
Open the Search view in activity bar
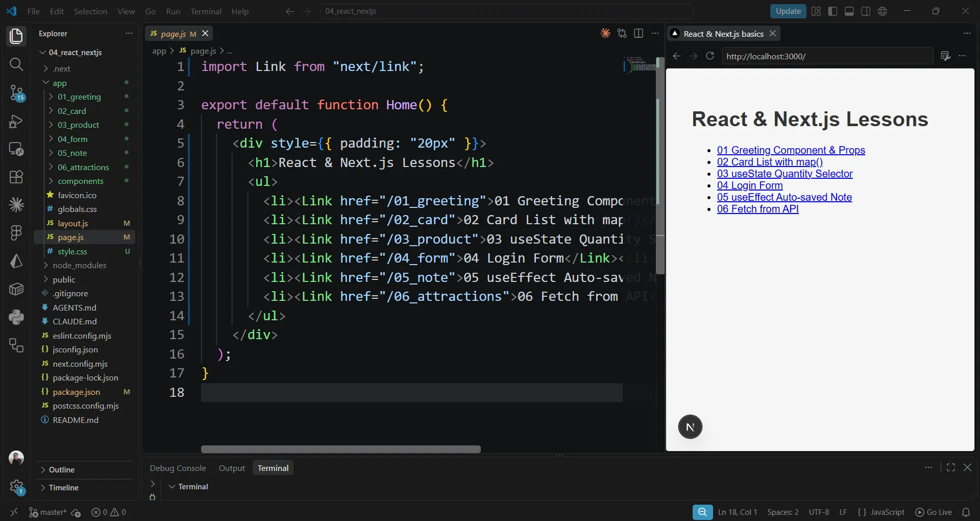click(16, 64)
